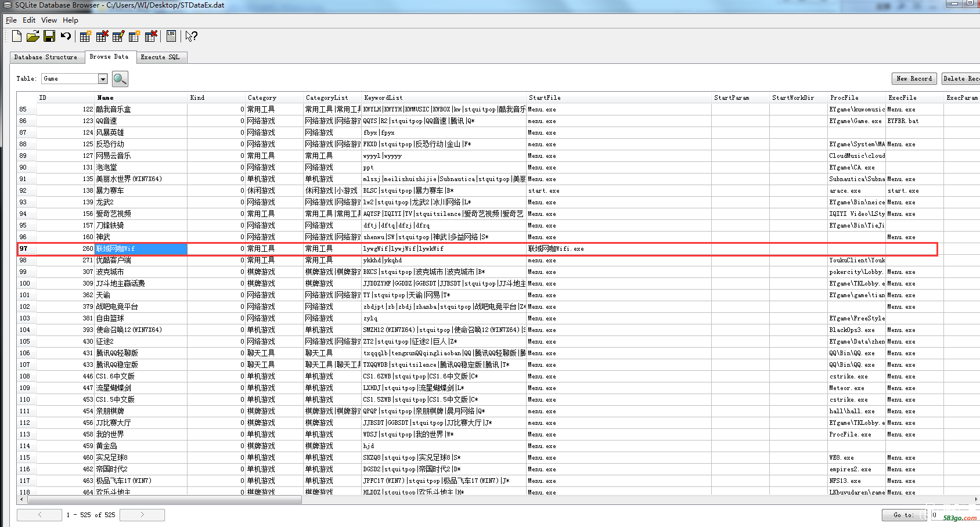
Task: Click the Category column header
Action: (275, 98)
